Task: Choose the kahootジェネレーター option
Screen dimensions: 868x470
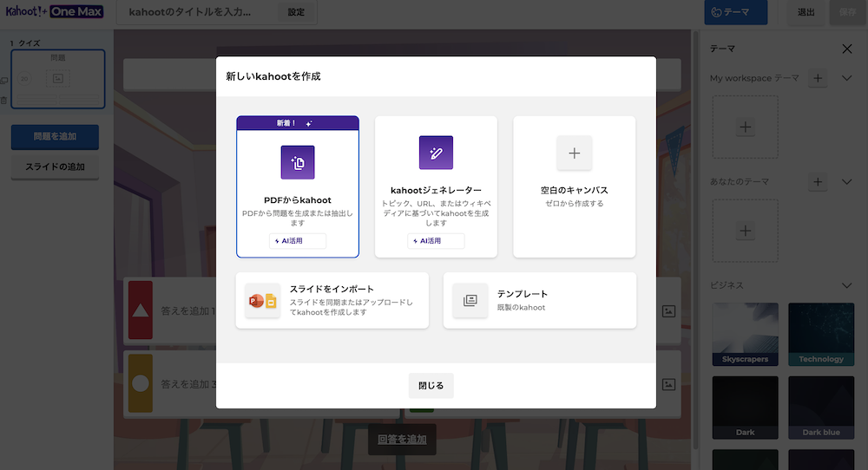Action: 437,187
